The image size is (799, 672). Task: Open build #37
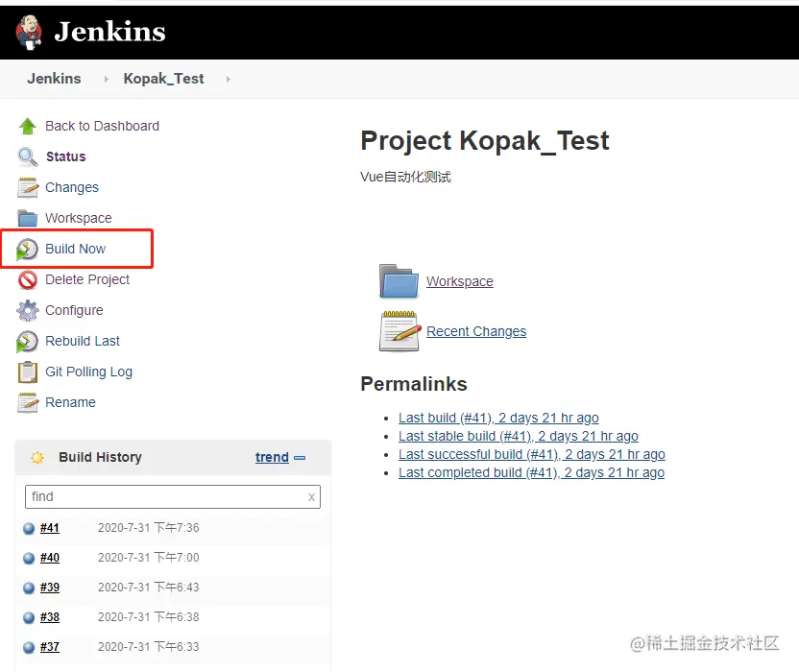pyautogui.click(x=49, y=646)
